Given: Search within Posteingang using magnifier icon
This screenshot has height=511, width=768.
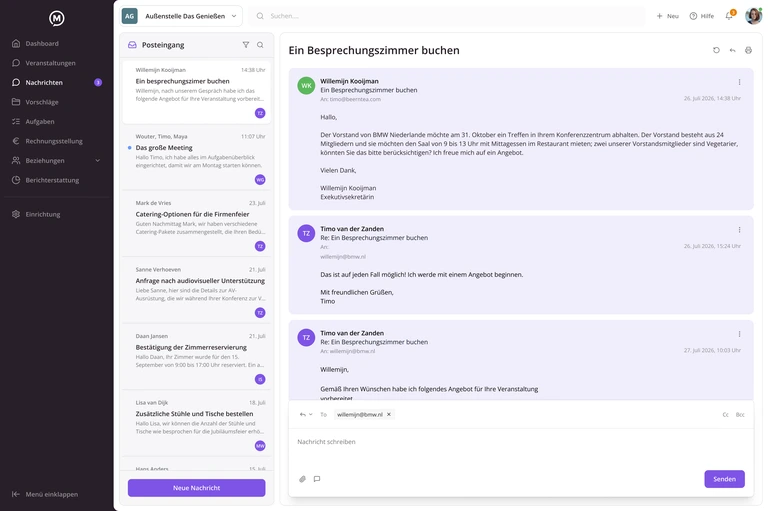Looking at the screenshot, I should pyautogui.click(x=260, y=45).
